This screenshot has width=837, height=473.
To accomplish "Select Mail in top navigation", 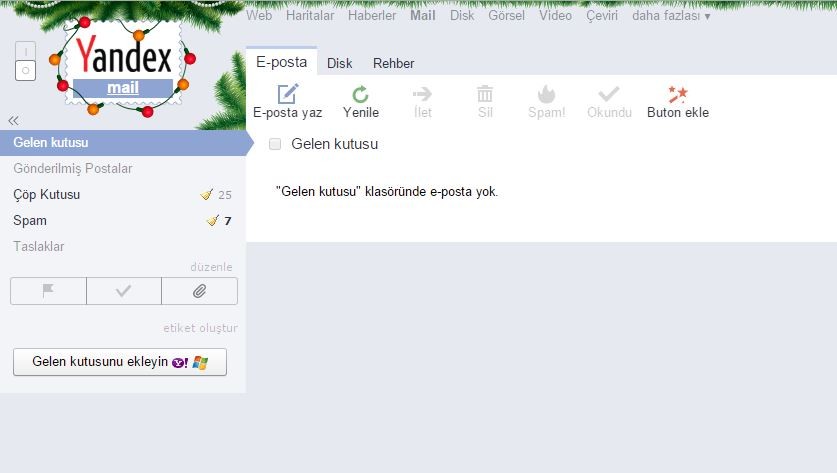I will [x=423, y=15].
